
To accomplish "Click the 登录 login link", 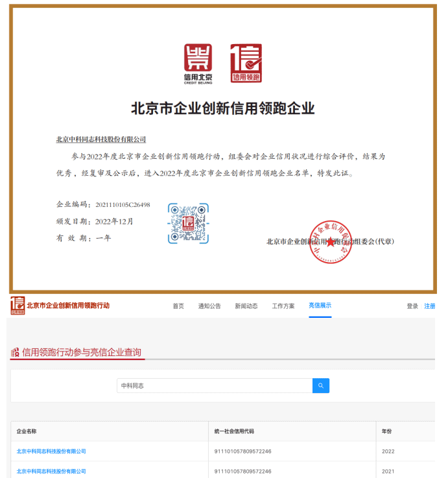I will coord(412,306).
